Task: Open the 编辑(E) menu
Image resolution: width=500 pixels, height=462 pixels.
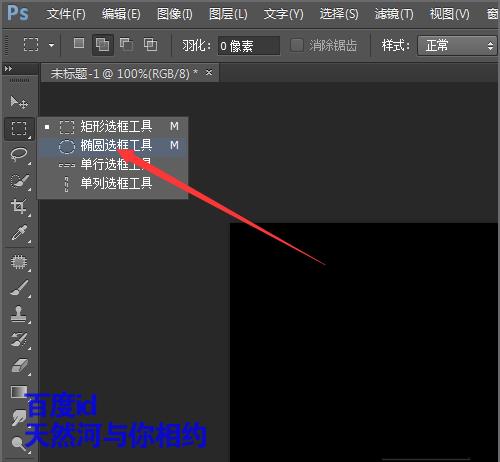Action: [121, 14]
